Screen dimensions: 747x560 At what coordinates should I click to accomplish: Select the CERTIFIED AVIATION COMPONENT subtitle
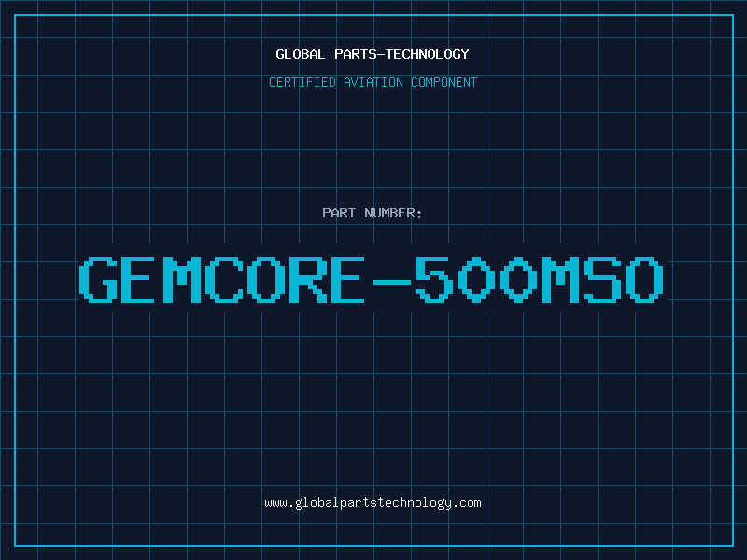[x=373, y=82]
